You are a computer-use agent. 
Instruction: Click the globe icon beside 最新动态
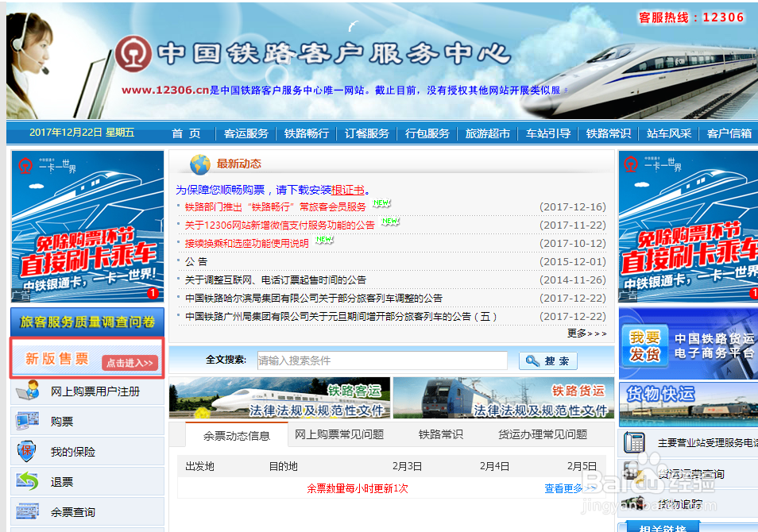[200, 164]
